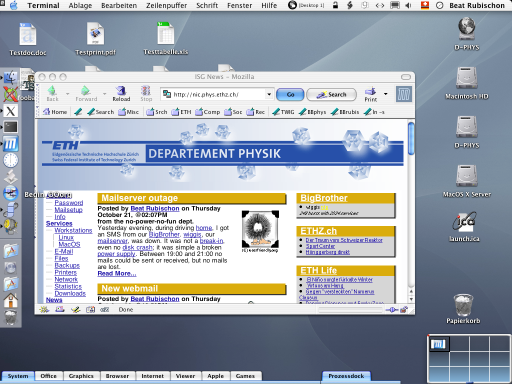Image resolution: width=512 pixels, height=384 pixels.
Task: Switch to the Graphics tab at bottom
Action: coord(81,376)
